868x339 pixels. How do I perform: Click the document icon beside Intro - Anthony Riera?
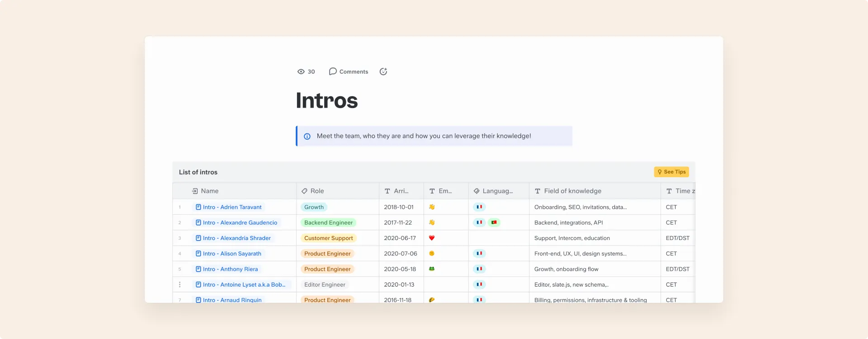(198, 269)
